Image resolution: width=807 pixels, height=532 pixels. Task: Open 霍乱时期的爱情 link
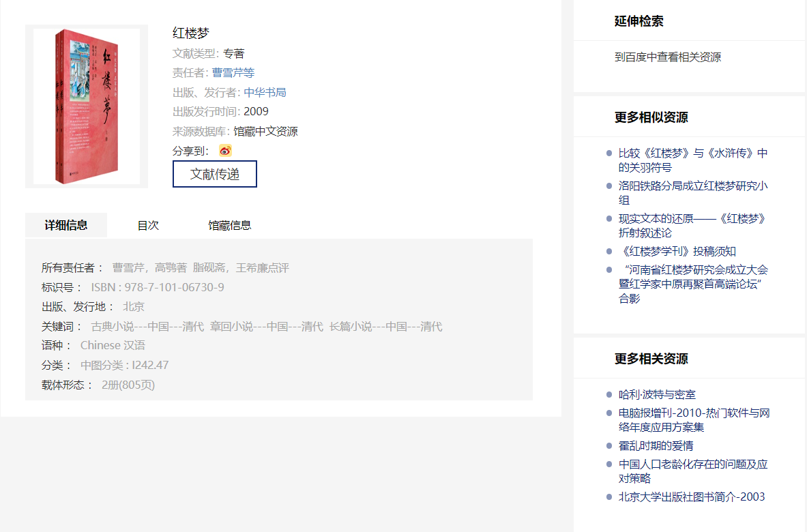point(656,445)
